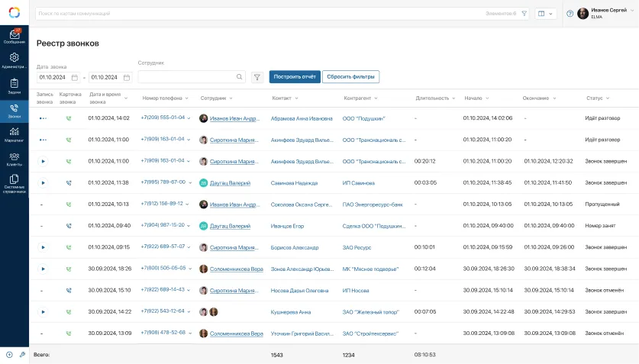Viewport: 639px width, 364px height.
Task: Click the wrench icon at sidebar bottom
Action: coord(22,355)
